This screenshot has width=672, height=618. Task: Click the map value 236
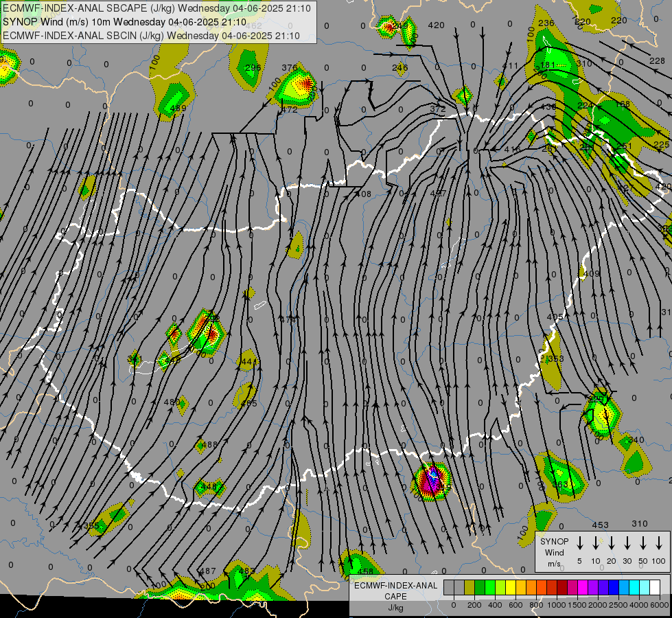546,23
